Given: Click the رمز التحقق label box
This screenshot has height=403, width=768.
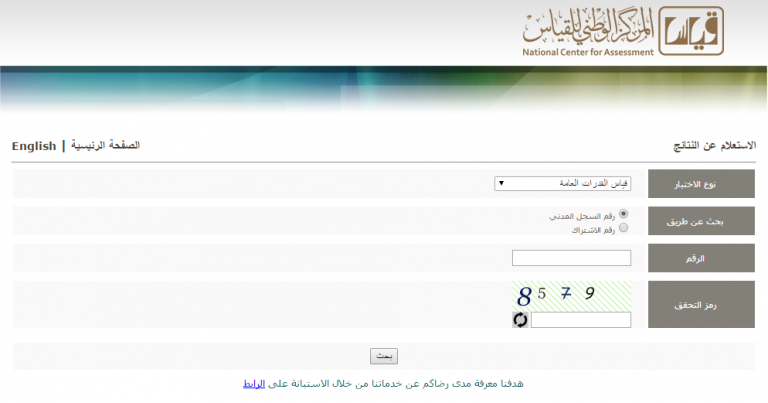Looking at the screenshot, I should point(701,305).
